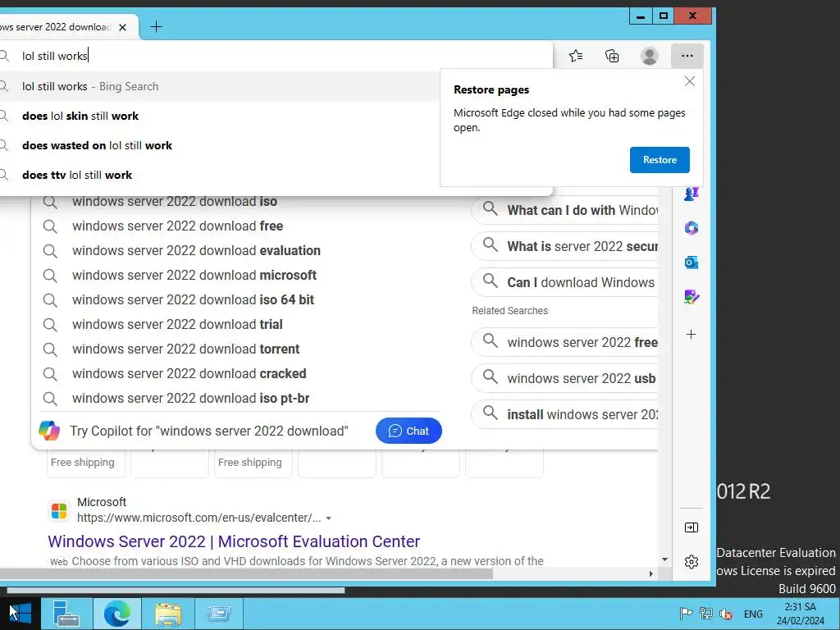Open the Action Center flag tray icon
The image size is (840, 630).
pos(686,614)
